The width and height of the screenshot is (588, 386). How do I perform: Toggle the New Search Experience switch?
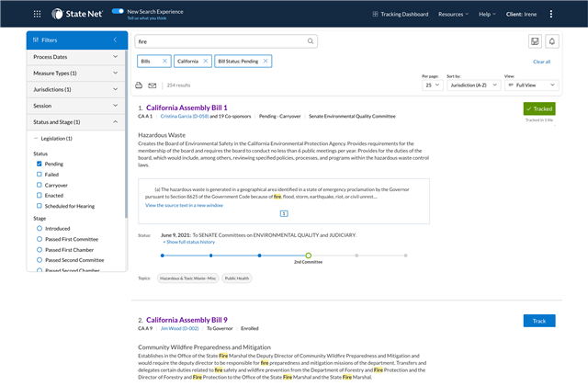click(x=118, y=11)
